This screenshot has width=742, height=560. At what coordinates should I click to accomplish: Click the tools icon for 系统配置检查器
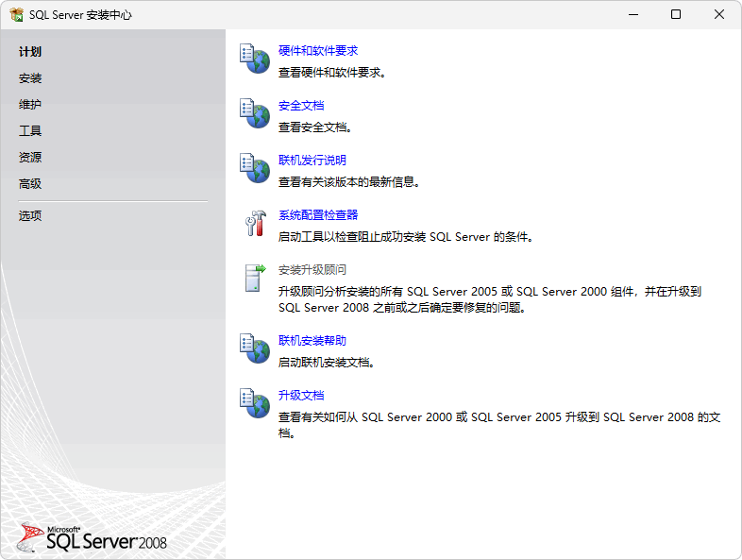point(255,223)
